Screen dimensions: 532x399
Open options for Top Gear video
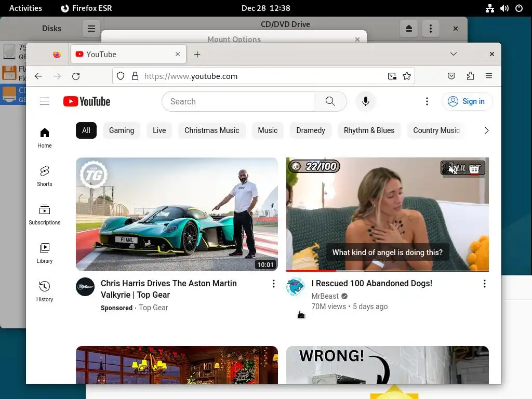[x=273, y=284]
